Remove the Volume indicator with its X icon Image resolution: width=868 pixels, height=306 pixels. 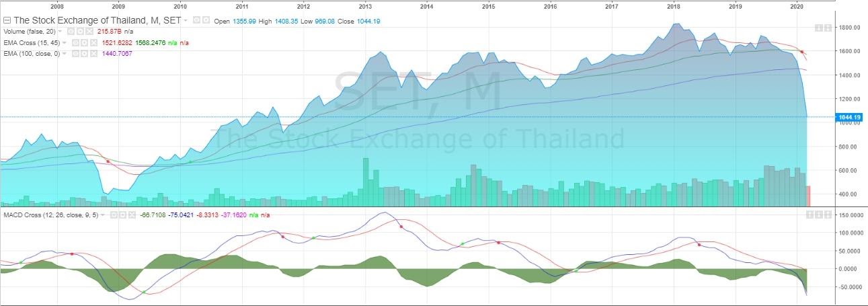[x=89, y=32]
